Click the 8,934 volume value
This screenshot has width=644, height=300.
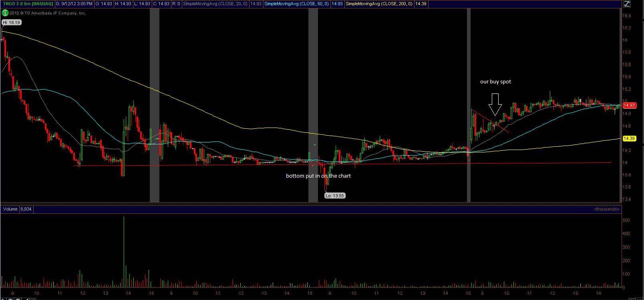pos(26,209)
